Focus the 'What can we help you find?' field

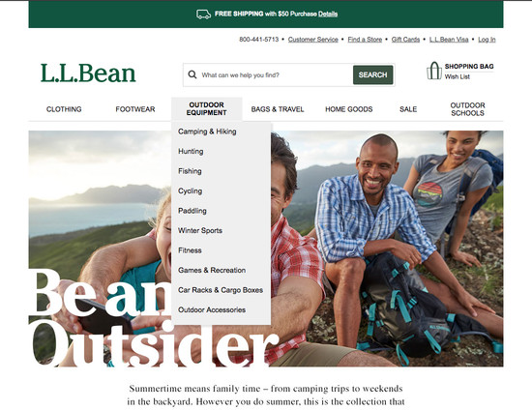268,75
